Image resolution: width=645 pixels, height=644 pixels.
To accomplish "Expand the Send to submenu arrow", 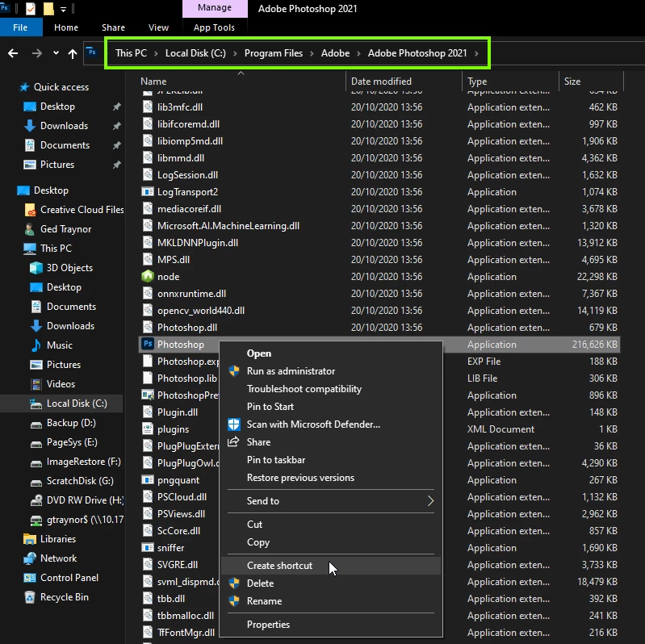I will pyautogui.click(x=430, y=501).
